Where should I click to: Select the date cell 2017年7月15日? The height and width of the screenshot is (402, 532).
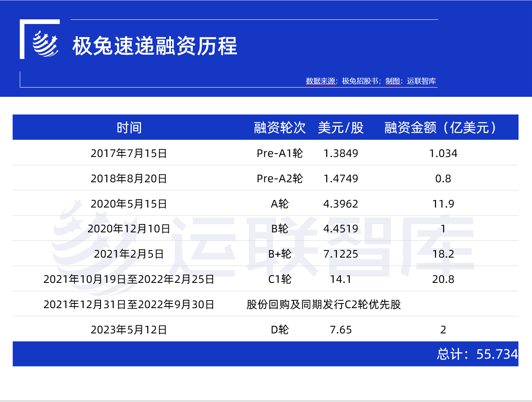(x=129, y=153)
